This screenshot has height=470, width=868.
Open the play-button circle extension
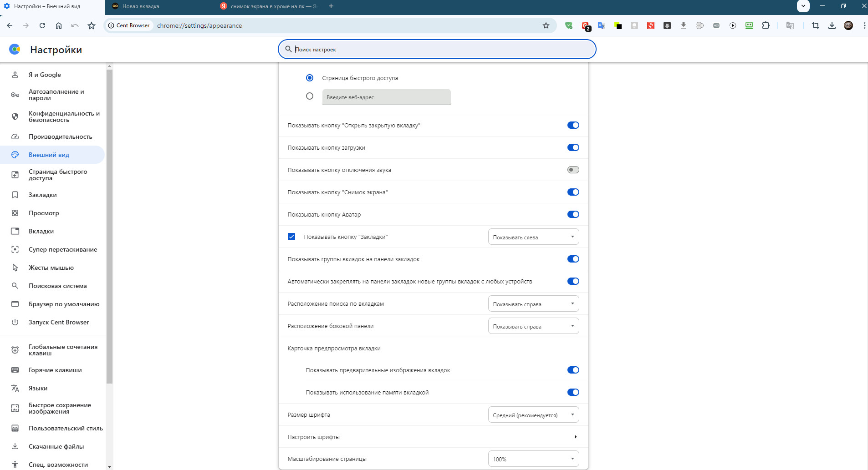(733, 25)
